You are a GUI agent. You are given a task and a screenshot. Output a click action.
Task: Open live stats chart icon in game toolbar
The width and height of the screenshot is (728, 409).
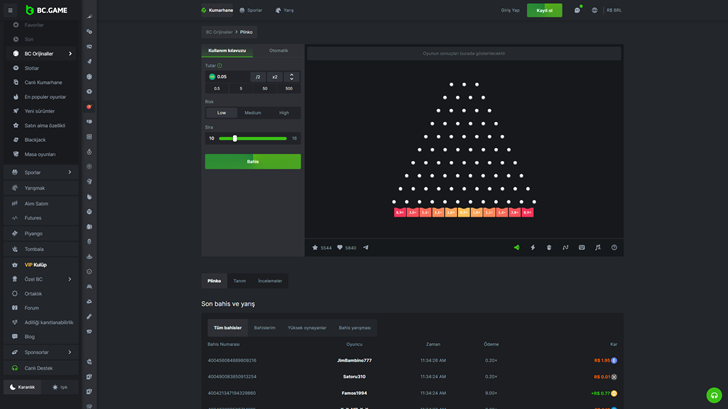566,248
